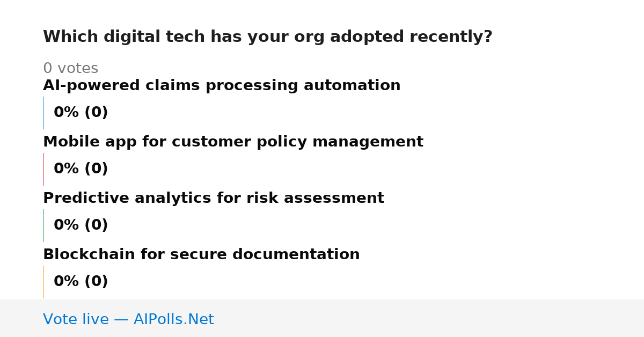
Task: Click the 0 votes counter
Action: click(70, 69)
